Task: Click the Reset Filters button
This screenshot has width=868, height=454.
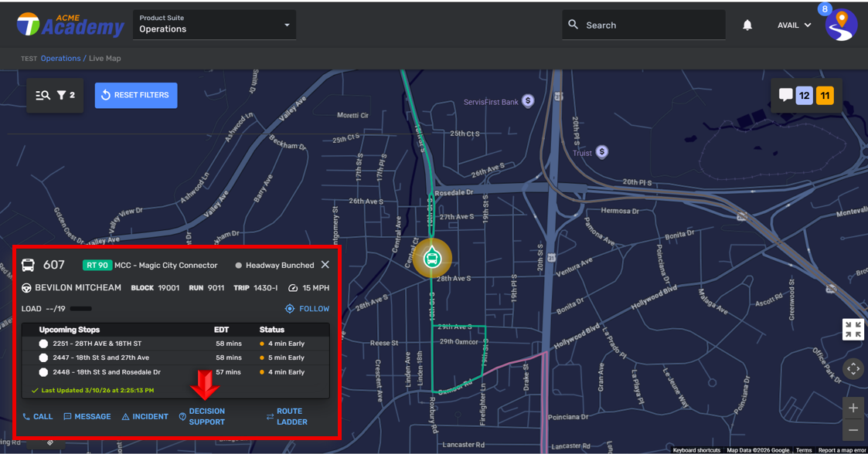Action: tap(136, 95)
